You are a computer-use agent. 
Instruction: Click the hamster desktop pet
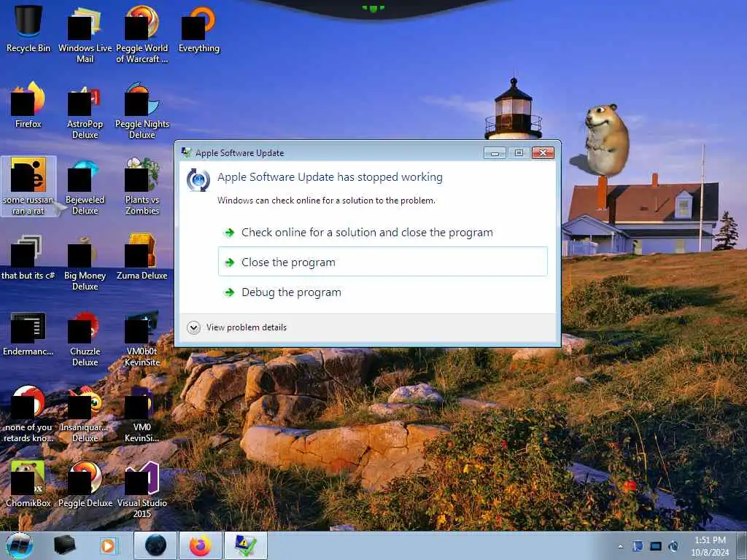coord(606,139)
